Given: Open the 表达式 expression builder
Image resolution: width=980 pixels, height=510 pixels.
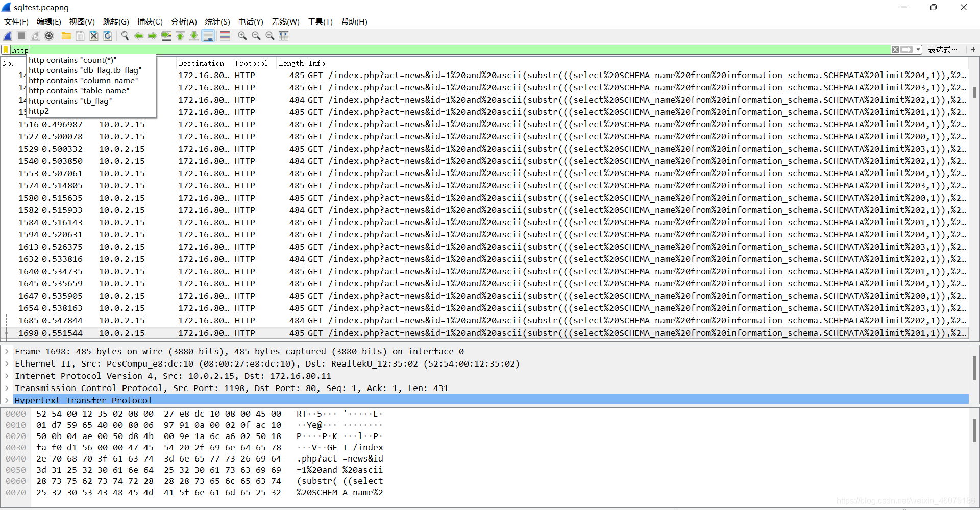Looking at the screenshot, I should (942, 50).
